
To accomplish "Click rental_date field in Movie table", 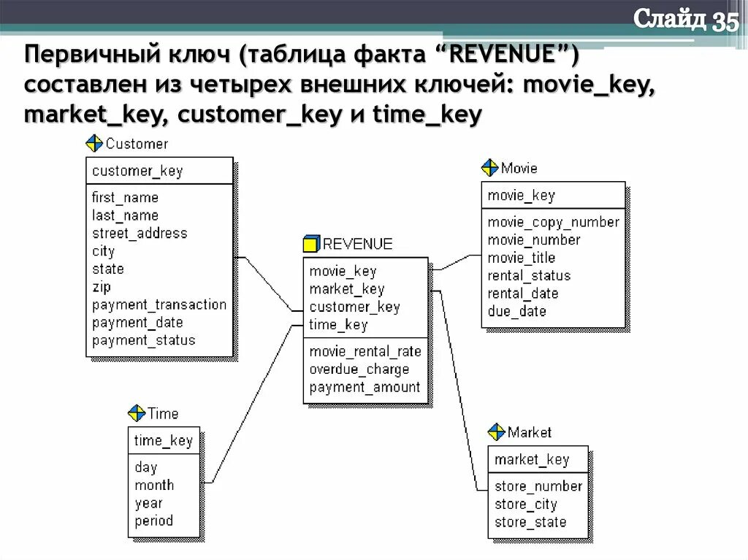I will (522, 294).
